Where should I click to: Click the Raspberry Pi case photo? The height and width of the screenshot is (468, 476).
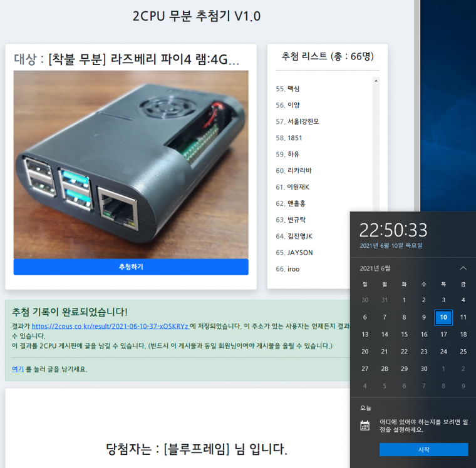(x=131, y=165)
